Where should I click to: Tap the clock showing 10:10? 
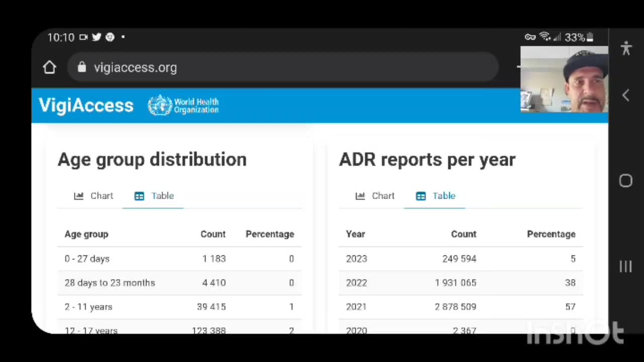pos(61,37)
